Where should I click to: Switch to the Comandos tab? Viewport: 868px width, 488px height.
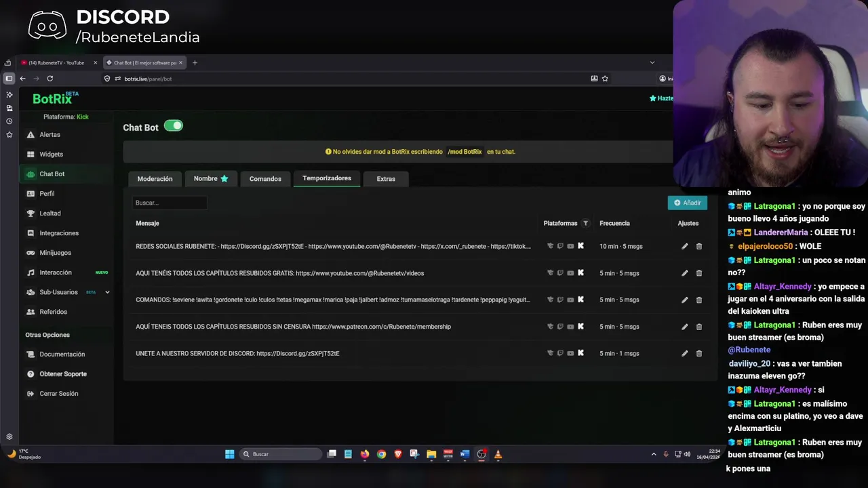265,179
